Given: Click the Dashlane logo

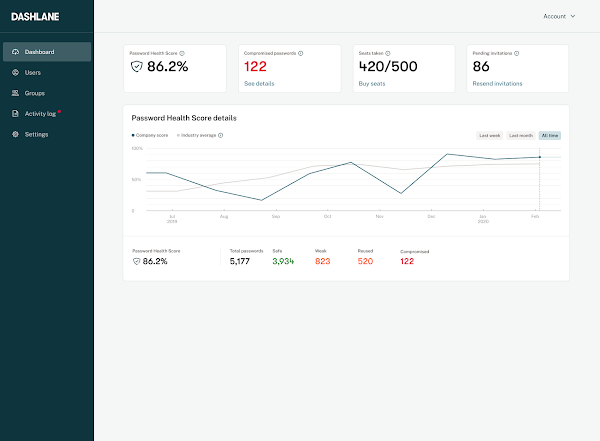Looking at the screenshot, I should point(35,17).
